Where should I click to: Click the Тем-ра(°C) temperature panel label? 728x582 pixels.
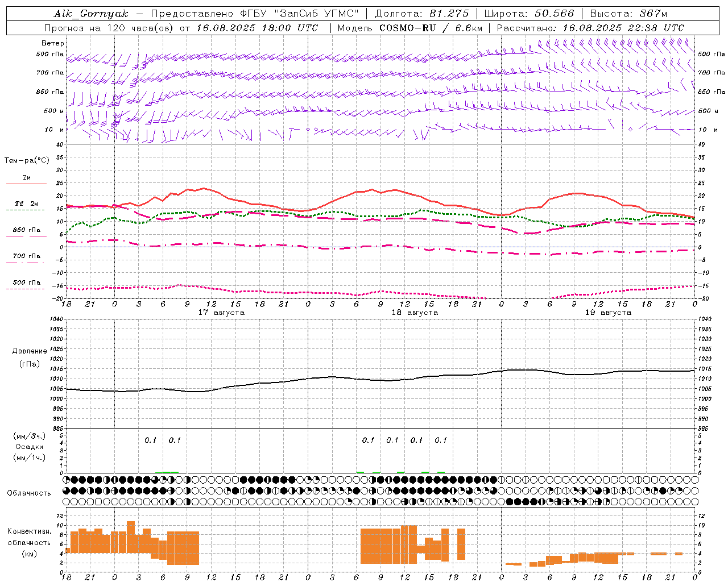coord(27,161)
